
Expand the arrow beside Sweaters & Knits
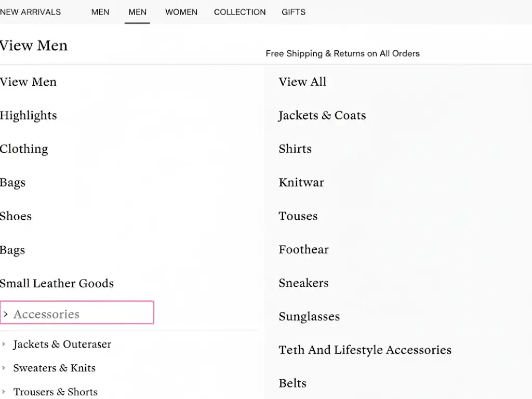click(x=4, y=368)
